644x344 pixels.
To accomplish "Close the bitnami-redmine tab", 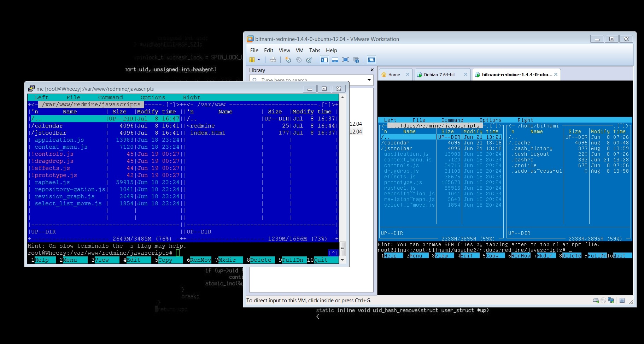I will pos(556,75).
